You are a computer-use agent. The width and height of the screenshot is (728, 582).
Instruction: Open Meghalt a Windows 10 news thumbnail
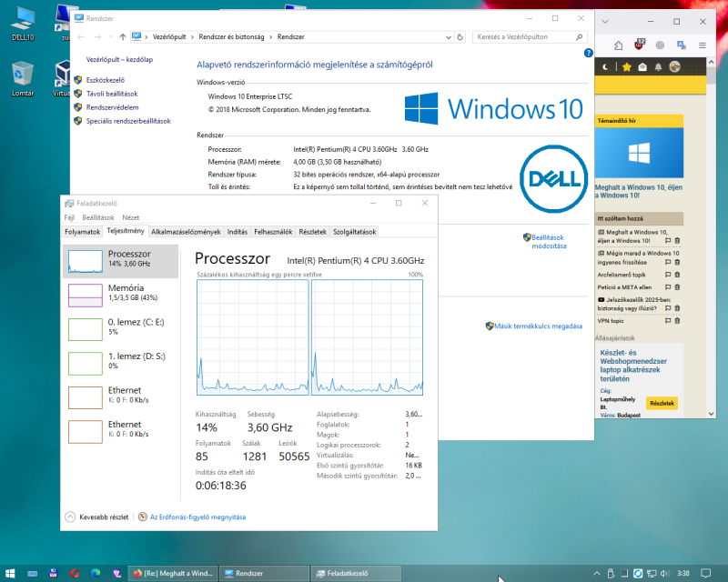639,153
